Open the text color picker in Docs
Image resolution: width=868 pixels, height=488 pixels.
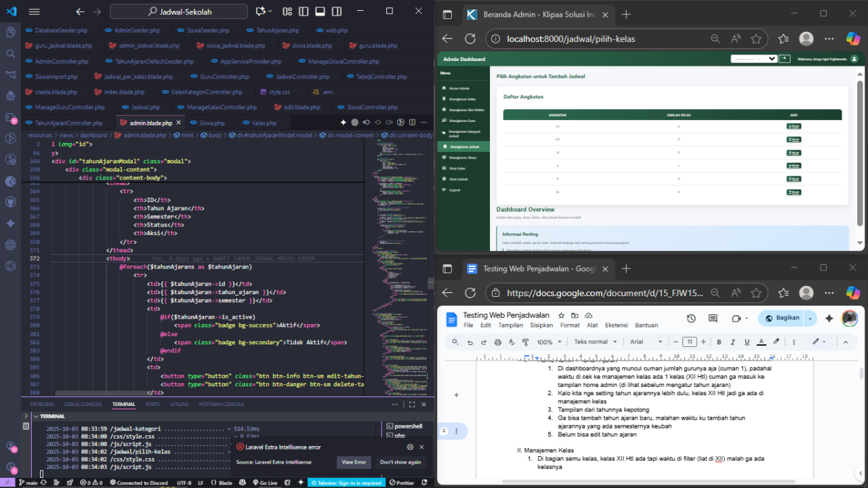[761, 342]
